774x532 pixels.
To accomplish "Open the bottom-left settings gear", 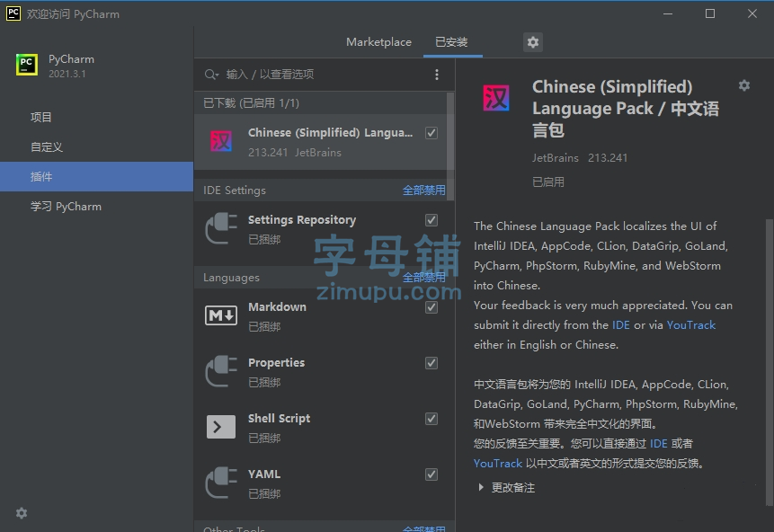I will click(x=22, y=513).
